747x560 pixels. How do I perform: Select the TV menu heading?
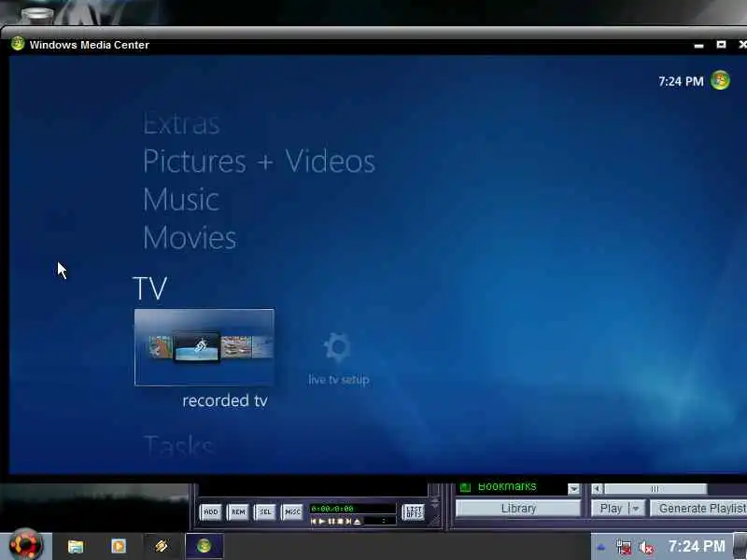(x=149, y=287)
